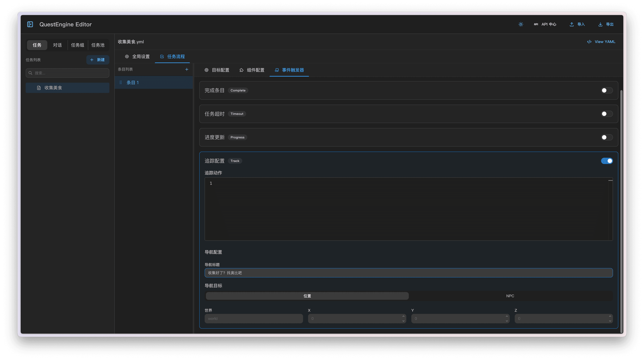The image size is (644, 360).
Task: Increment the X coordinate stepper
Action: point(403,316)
